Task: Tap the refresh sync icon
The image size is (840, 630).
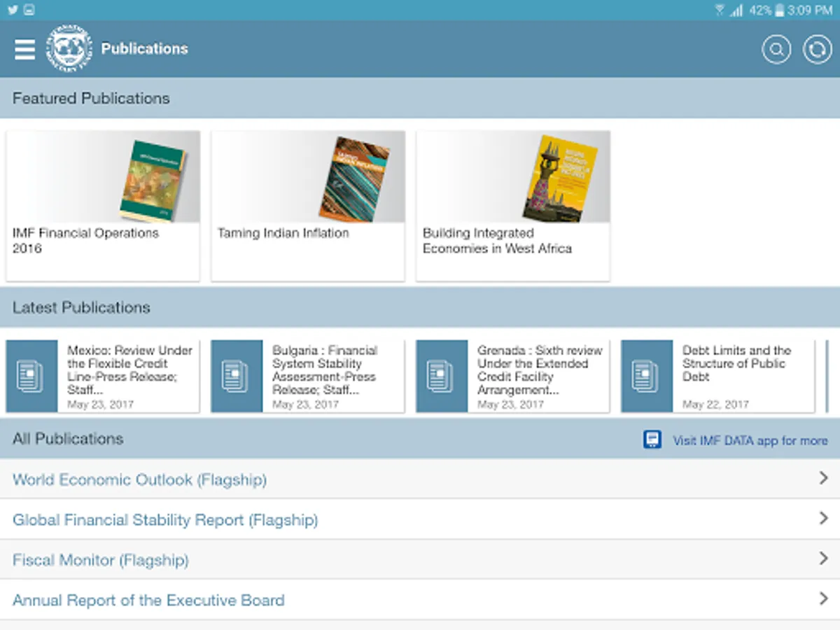Action: tap(817, 50)
